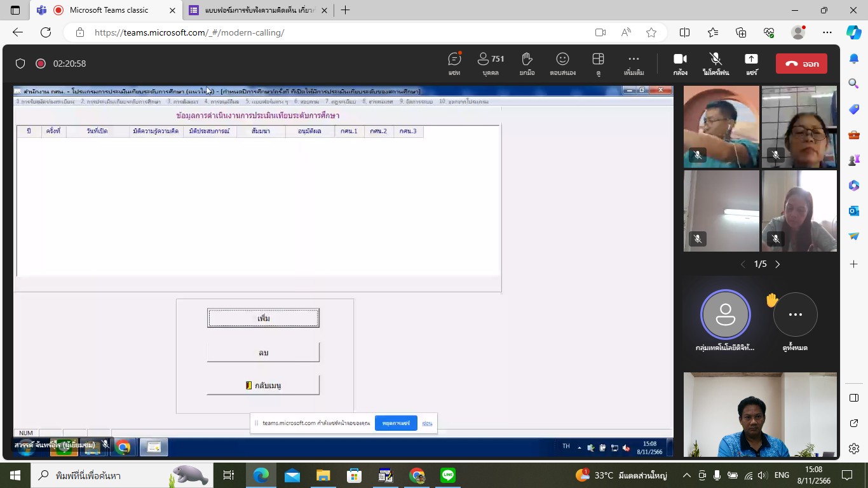This screenshot has width=868, height=488.
Task: Switch to the Forms feedback browser tab
Action: tap(257, 10)
